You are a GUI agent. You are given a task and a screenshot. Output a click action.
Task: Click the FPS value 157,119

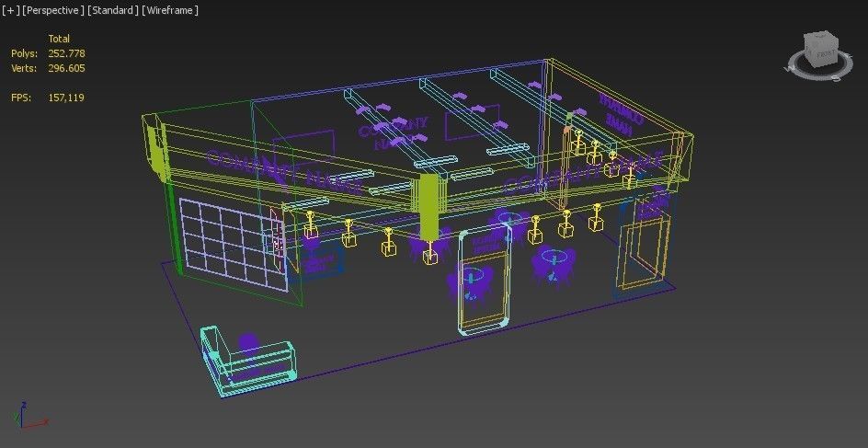click(66, 98)
